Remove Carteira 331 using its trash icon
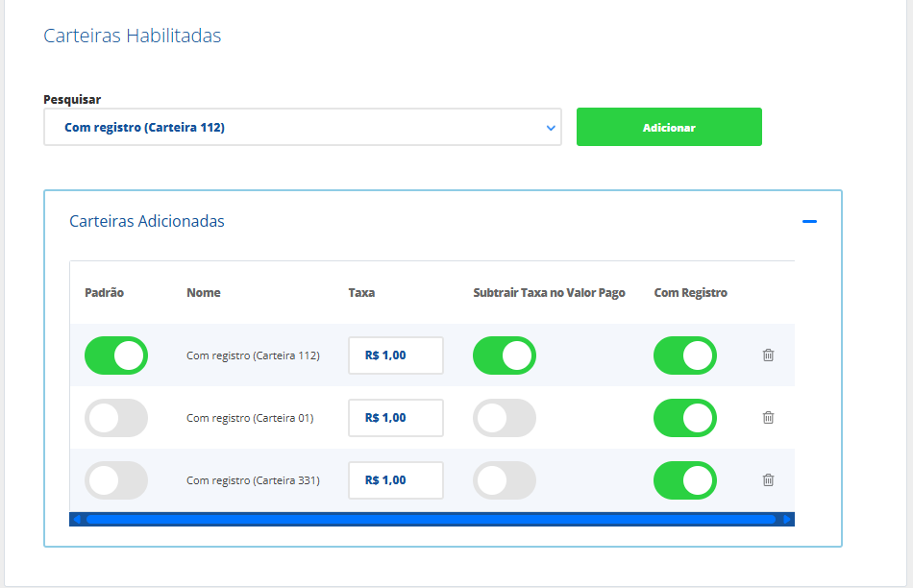The image size is (913, 588). tap(768, 480)
